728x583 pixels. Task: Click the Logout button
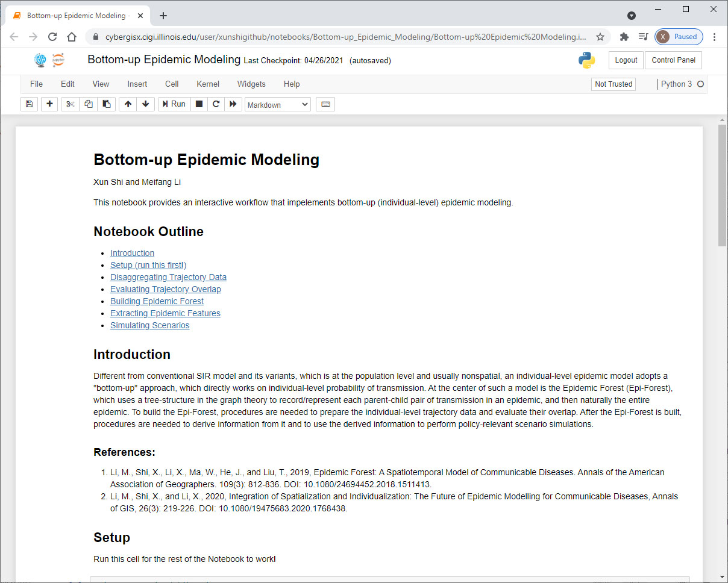pos(626,60)
